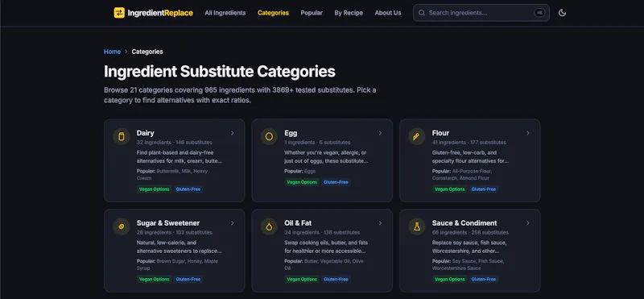Screen dimensions: 644x299
Task: Toggle dark mode with the moon icon
Action: click(x=562, y=13)
